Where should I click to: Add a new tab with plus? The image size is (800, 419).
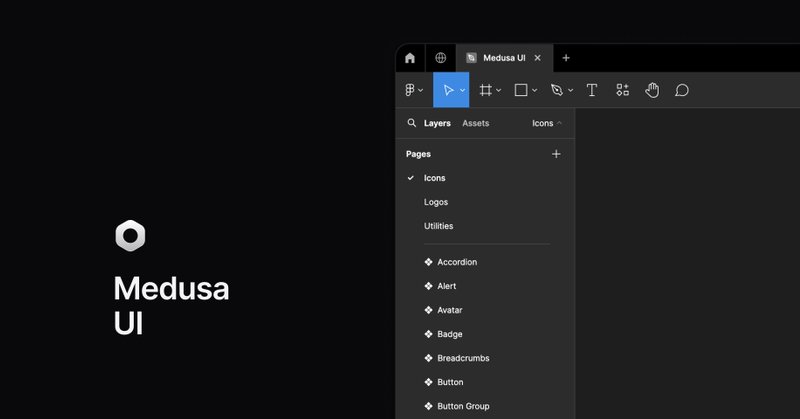tap(566, 58)
